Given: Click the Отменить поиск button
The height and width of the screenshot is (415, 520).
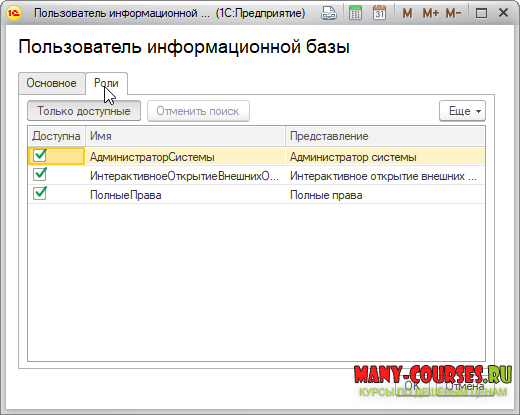Looking at the screenshot, I should [198, 111].
